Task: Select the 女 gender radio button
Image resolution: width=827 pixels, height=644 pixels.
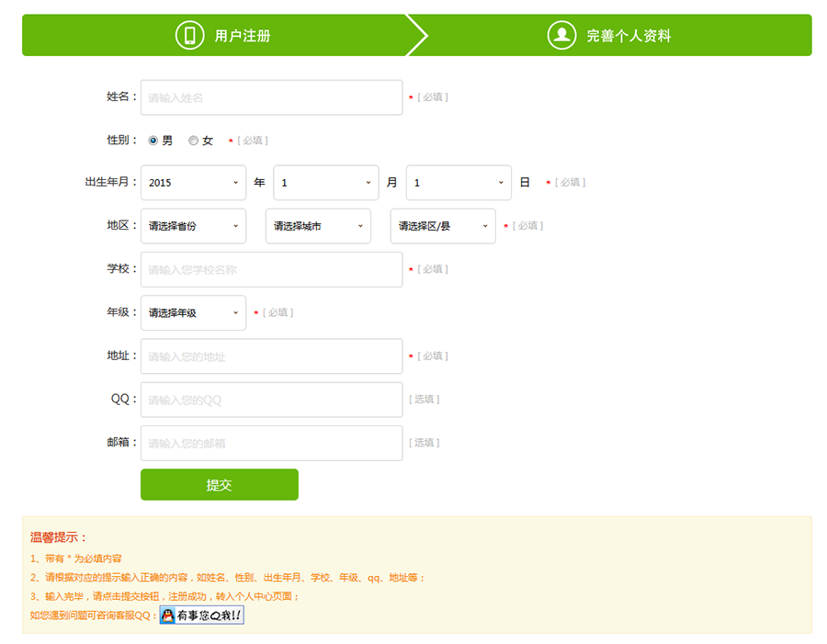Action: [x=194, y=141]
